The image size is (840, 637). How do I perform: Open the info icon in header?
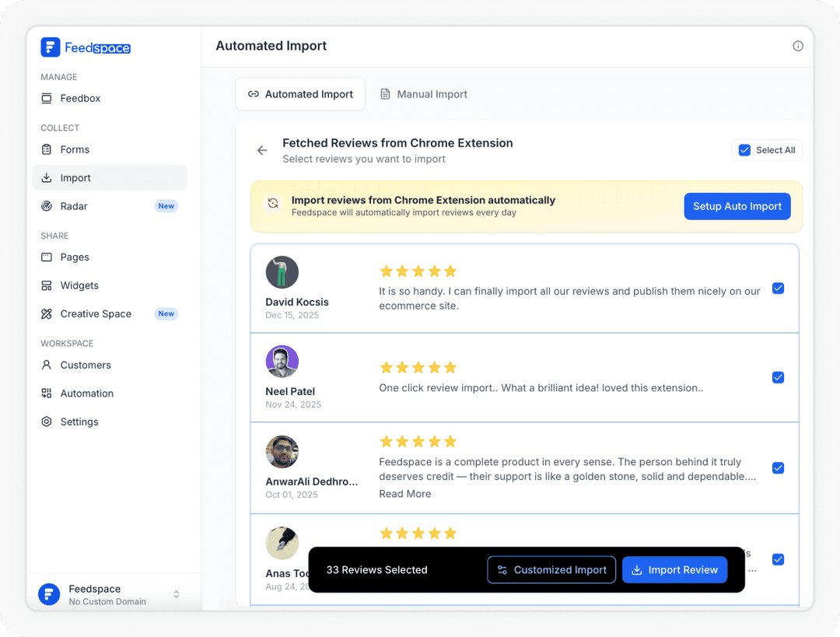click(x=798, y=46)
